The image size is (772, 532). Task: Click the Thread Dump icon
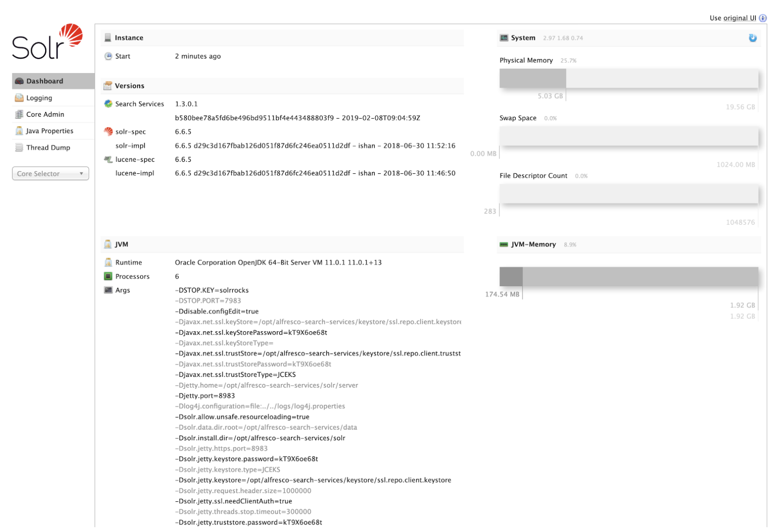pos(19,147)
